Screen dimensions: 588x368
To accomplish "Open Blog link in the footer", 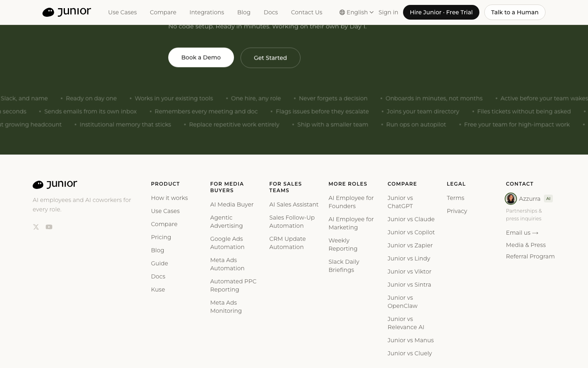I will pos(158,250).
